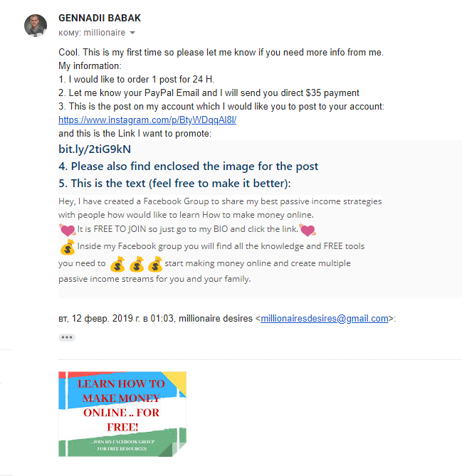Click the middle of three money bag emojis

(137, 264)
